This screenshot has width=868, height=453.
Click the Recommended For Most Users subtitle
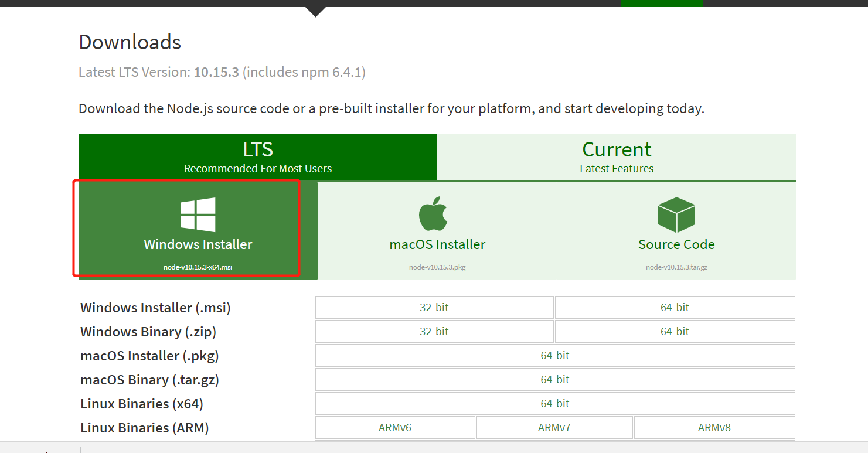(x=258, y=169)
